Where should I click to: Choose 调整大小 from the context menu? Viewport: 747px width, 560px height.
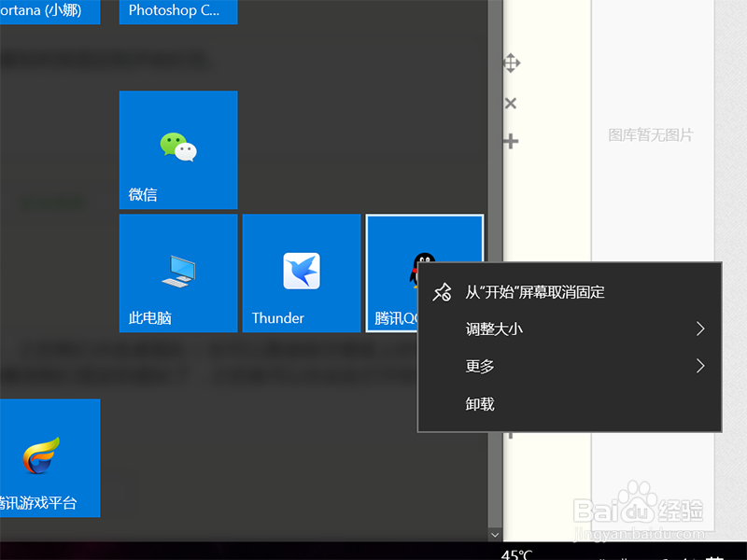point(570,329)
